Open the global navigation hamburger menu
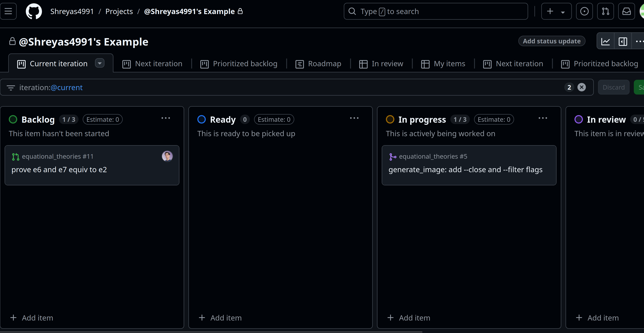The height and width of the screenshot is (333, 644). pyautogui.click(x=8, y=11)
